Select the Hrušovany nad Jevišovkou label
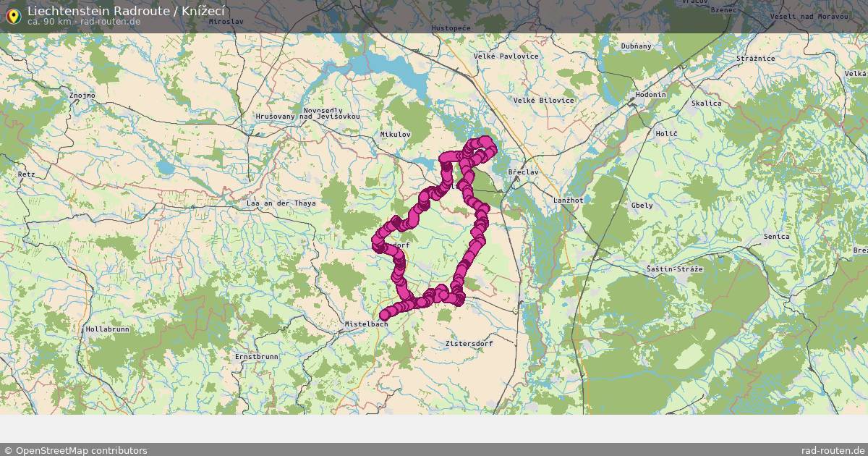The image size is (868, 456). 307,117
